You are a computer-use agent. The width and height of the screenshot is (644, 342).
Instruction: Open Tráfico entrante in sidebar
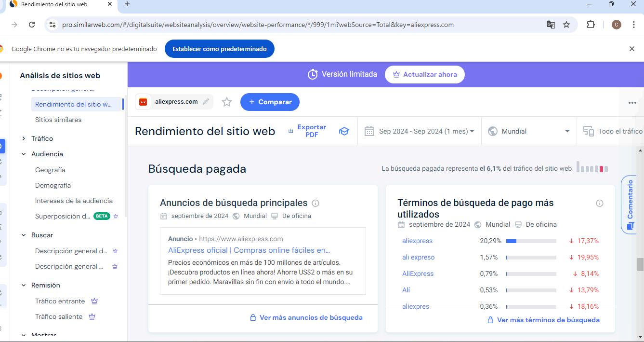(60, 301)
